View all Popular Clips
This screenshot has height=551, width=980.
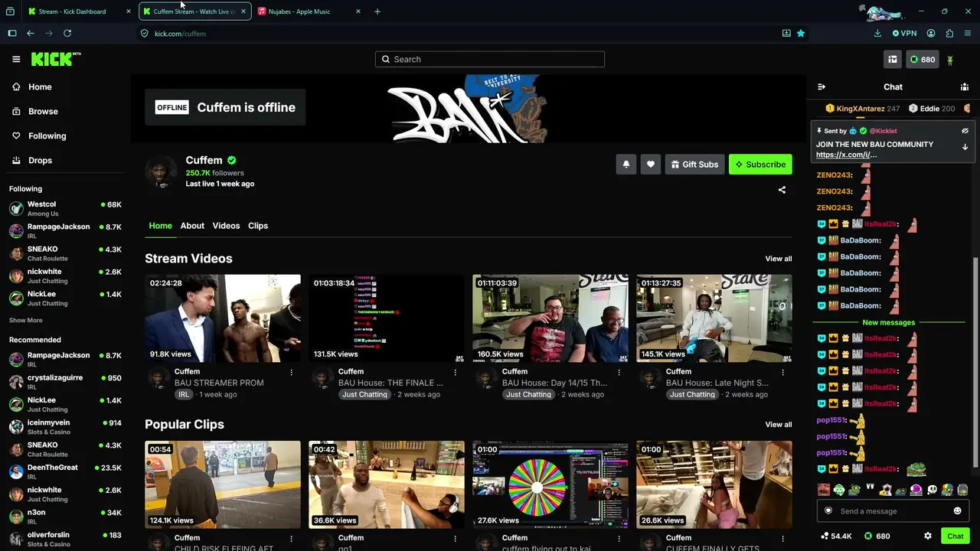[779, 425]
